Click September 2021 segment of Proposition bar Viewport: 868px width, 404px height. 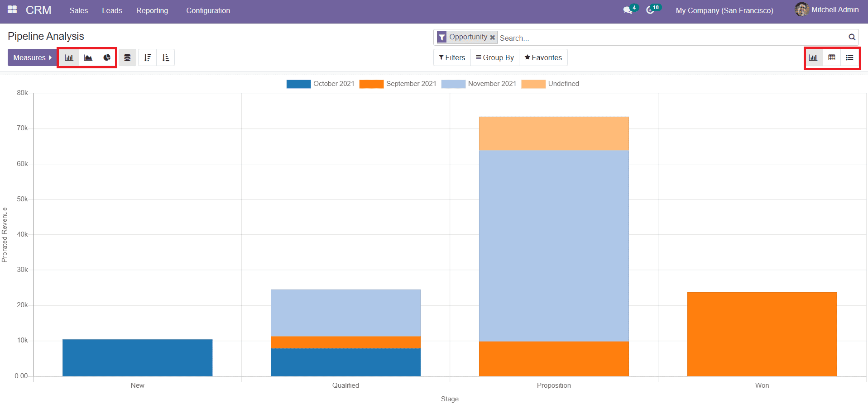(x=554, y=359)
